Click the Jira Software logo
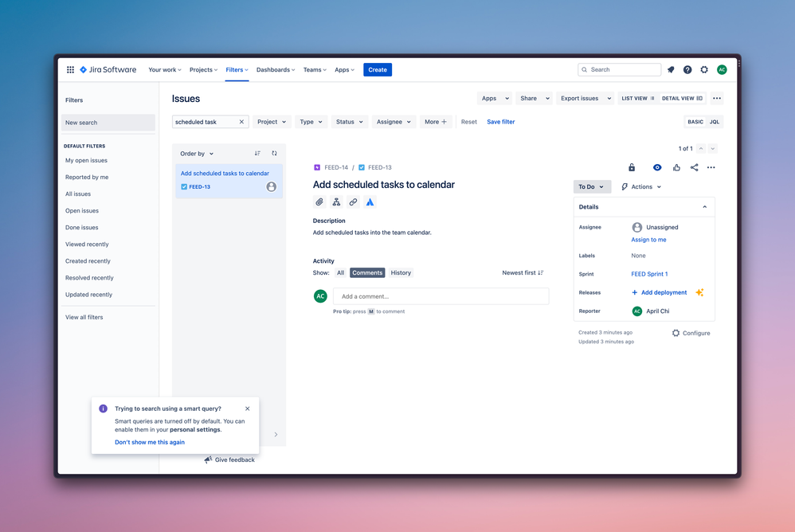 click(x=108, y=70)
